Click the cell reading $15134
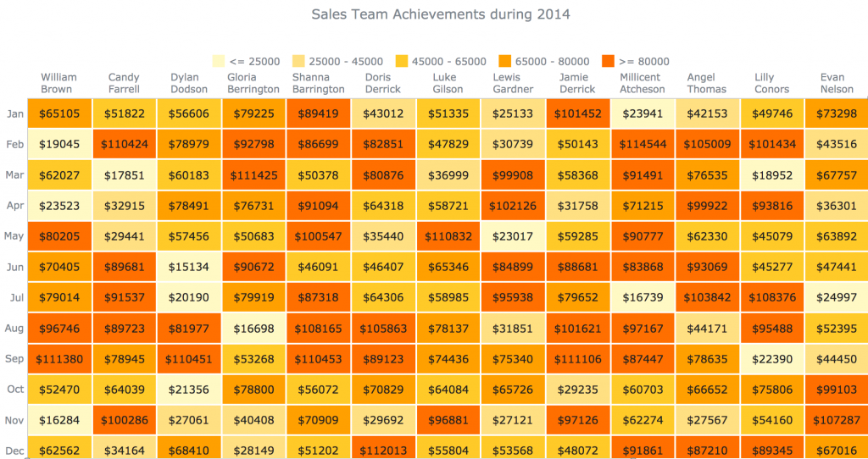The height and width of the screenshot is (459, 868). click(189, 267)
